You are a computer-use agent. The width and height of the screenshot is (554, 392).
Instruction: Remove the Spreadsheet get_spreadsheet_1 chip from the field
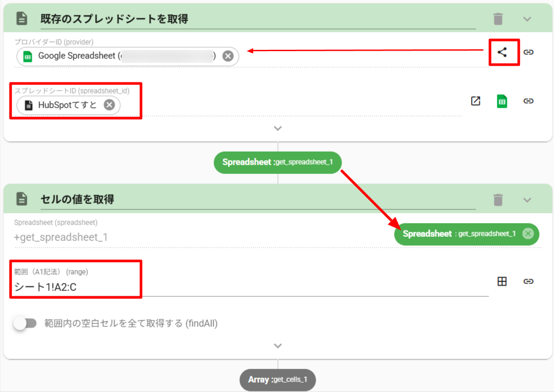[x=528, y=234]
